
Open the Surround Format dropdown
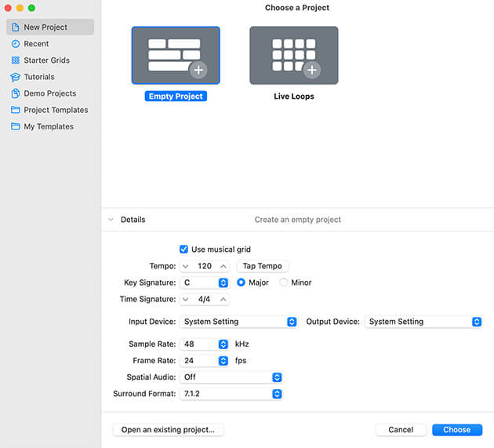tap(231, 393)
